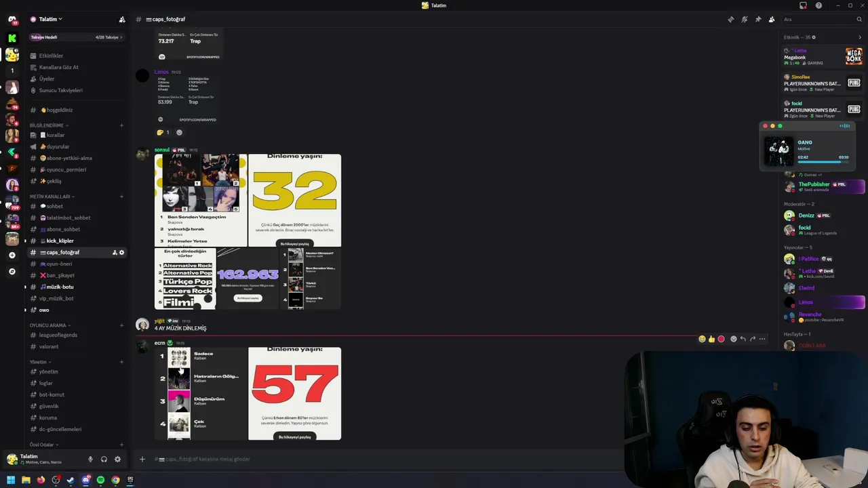Open Takviye Hedefi boost goal chevron
This screenshot has height=488, width=868.
tap(121, 37)
